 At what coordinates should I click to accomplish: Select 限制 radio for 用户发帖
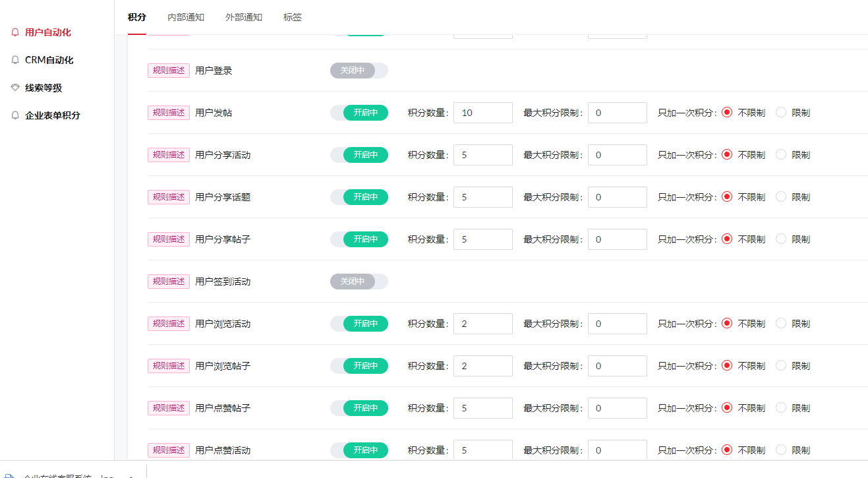781,113
